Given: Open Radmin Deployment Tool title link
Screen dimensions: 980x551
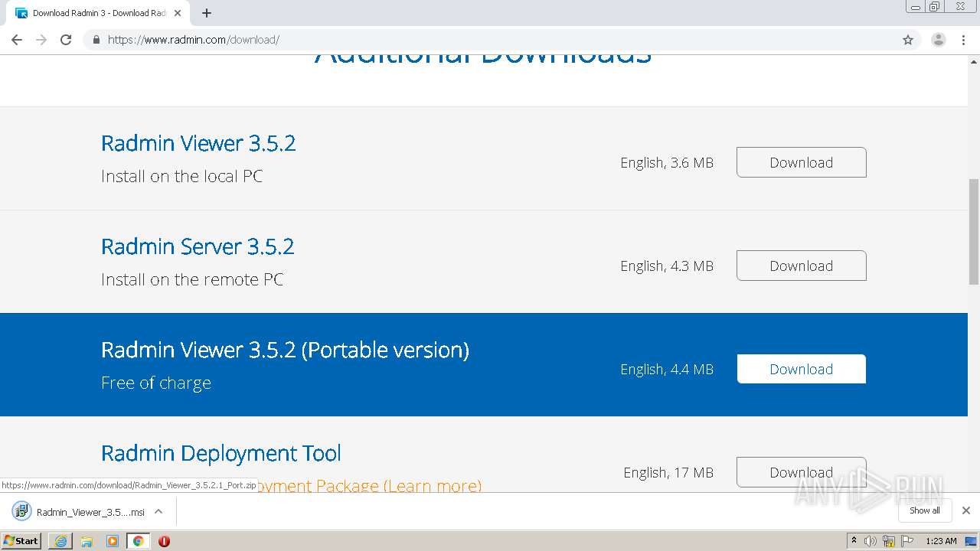Looking at the screenshot, I should (x=221, y=453).
